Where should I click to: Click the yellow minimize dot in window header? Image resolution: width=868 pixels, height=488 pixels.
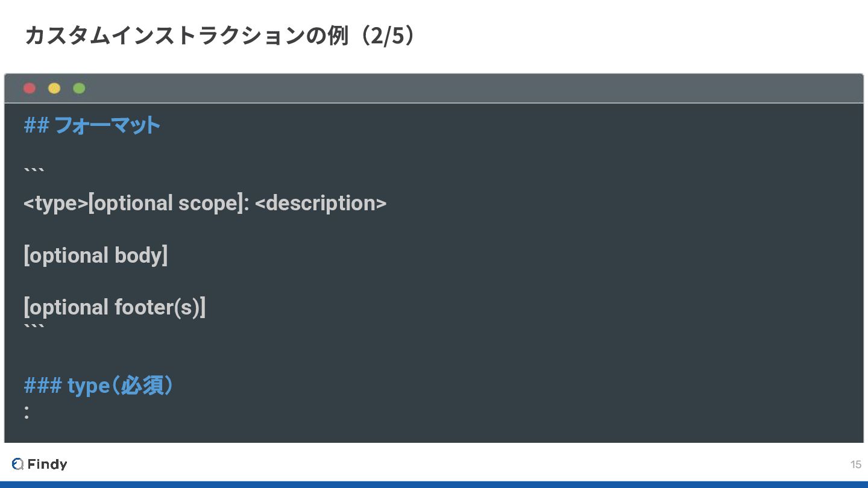point(54,89)
